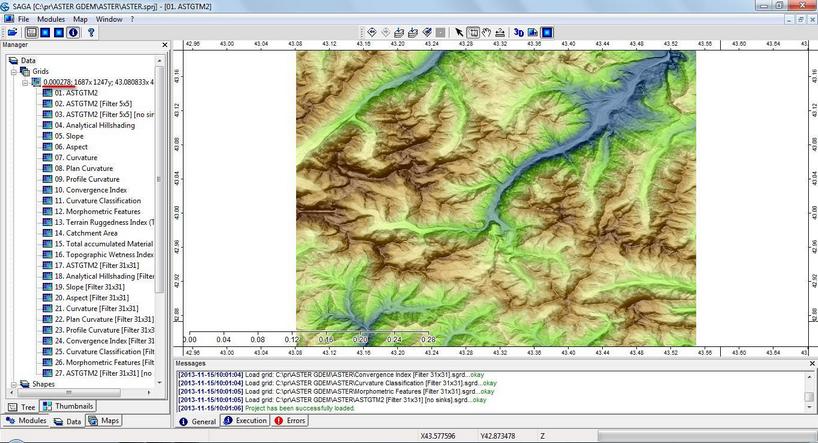Open the Modules menu
818x443 pixels.
(x=51, y=19)
